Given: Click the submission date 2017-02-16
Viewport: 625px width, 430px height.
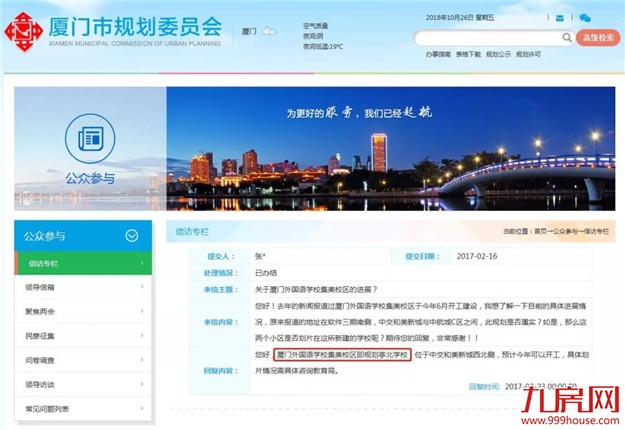Looking at the screenshot, I should pos(477,256).
